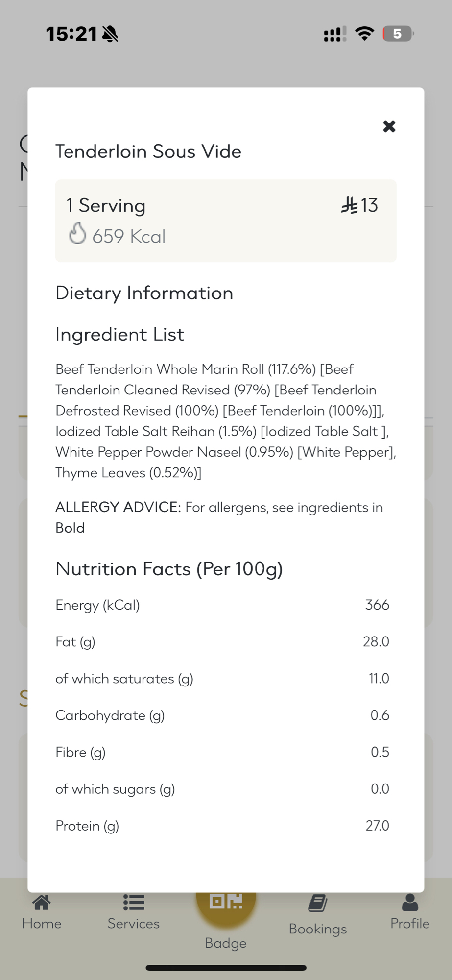452x980 pixels.
Task: Tap the flame calorie icon
Action: [77, 233]
